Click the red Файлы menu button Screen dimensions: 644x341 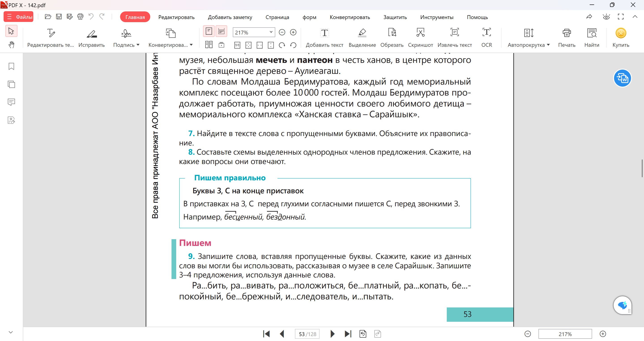(x=19, y=17)
